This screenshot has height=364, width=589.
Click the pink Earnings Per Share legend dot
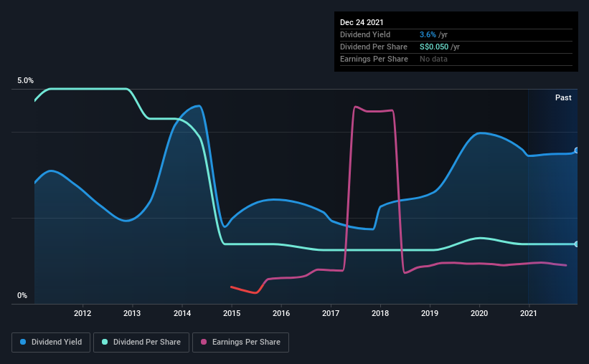(x=204, y=342)
